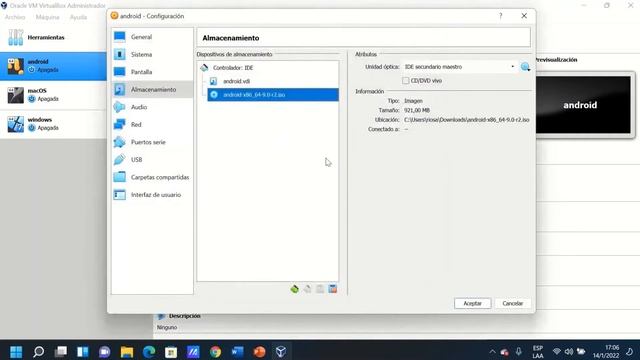Select the android VM in VirtualBox Manager list
The width and height of the screenshot is (640, 360).
[53, 66]
